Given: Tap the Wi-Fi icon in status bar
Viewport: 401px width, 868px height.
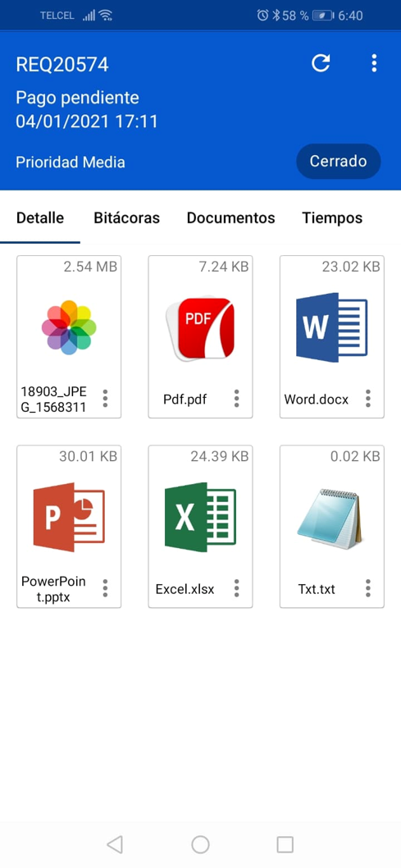Looking at the screenshot, I should coord(106,16).
